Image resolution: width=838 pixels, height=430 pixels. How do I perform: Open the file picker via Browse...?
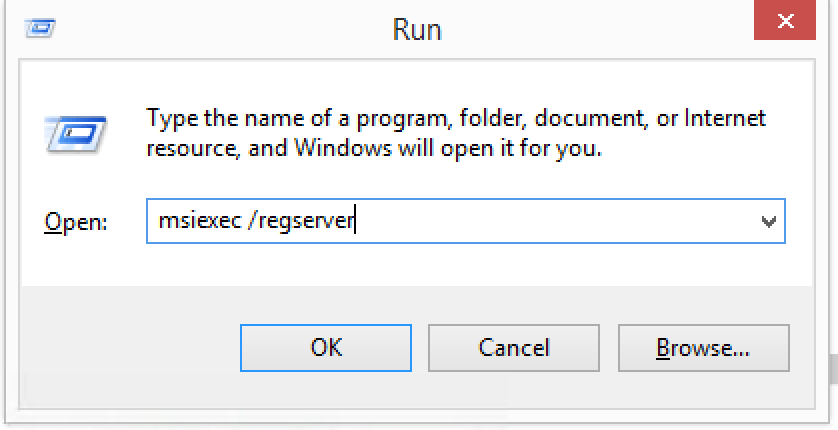[x=702, y=347]
